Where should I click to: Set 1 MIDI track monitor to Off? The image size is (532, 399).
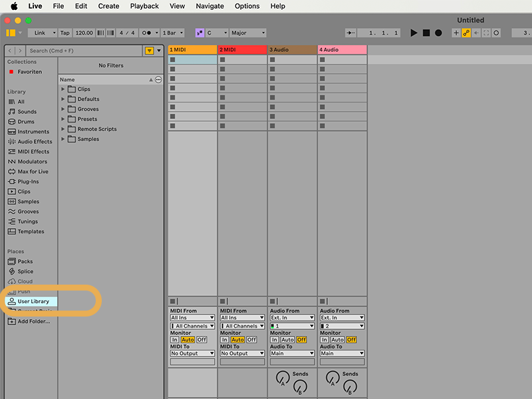pyautogui.click(x=201, y=340)
